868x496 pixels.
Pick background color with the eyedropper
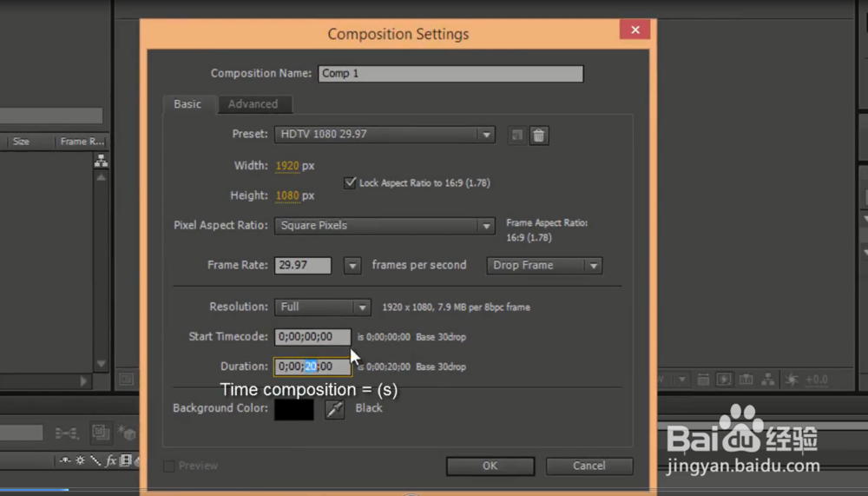[x=334, y=409]
